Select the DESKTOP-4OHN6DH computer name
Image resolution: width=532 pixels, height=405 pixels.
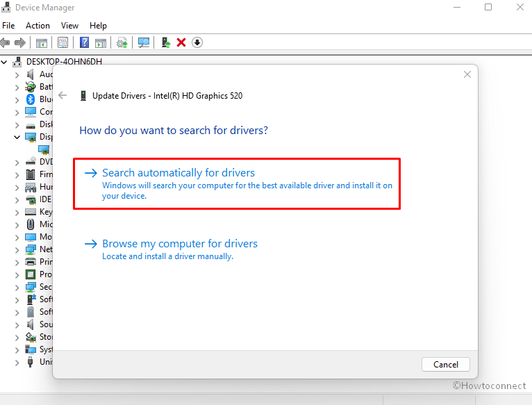point(64,62)
